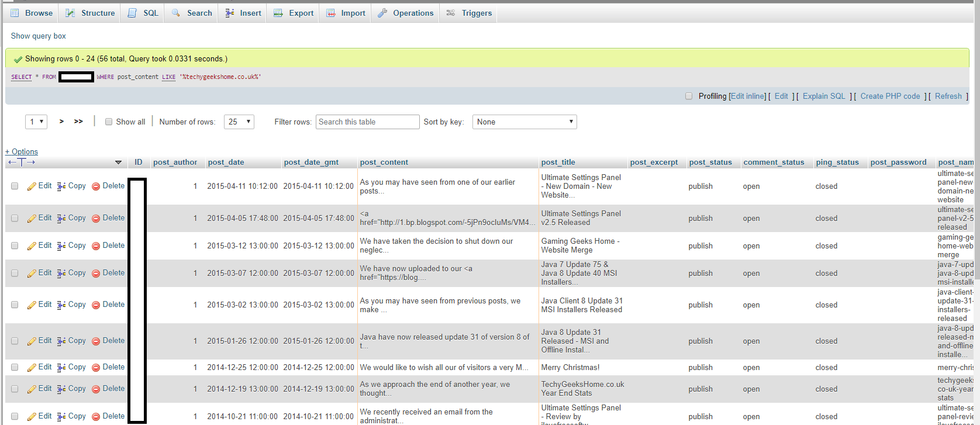The image size is (980, 425).
Task: Switch to the Browse tab
Action: pos(32,13)
